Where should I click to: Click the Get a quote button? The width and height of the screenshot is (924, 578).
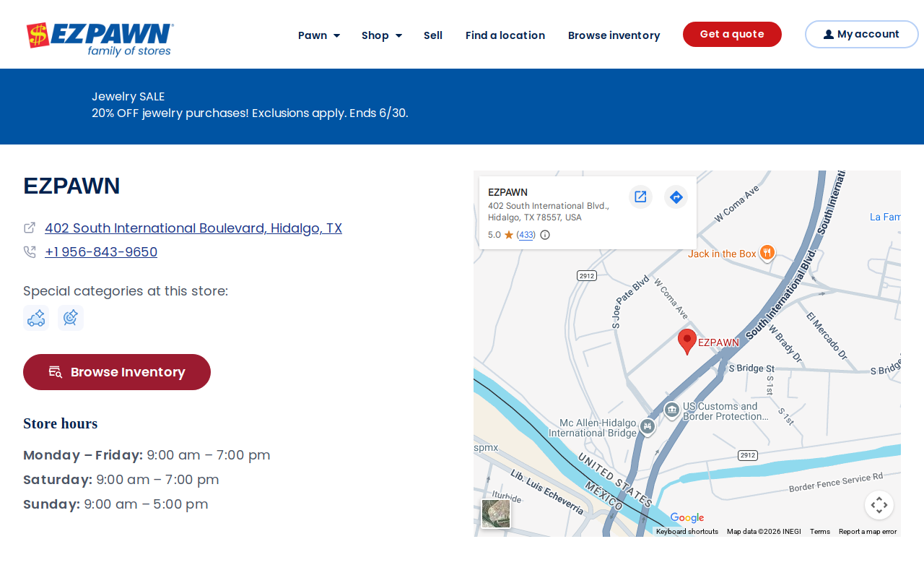click(732, 34)
